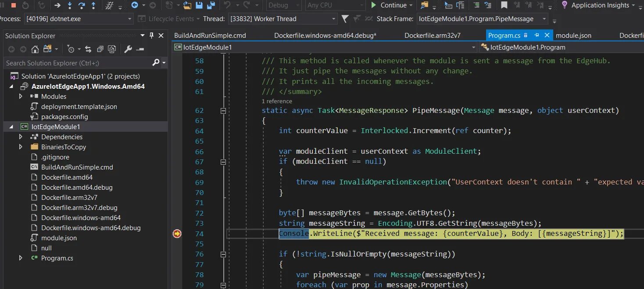Click the Save All icon
Screen dimensions: 644x289
click(x=211, y=5)
